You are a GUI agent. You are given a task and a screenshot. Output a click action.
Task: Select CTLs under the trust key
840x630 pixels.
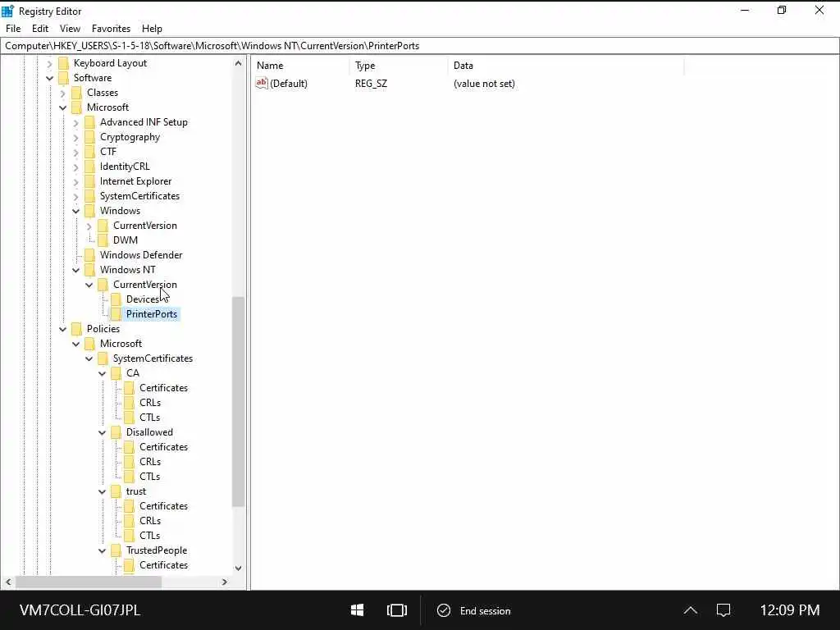point(149,536)
